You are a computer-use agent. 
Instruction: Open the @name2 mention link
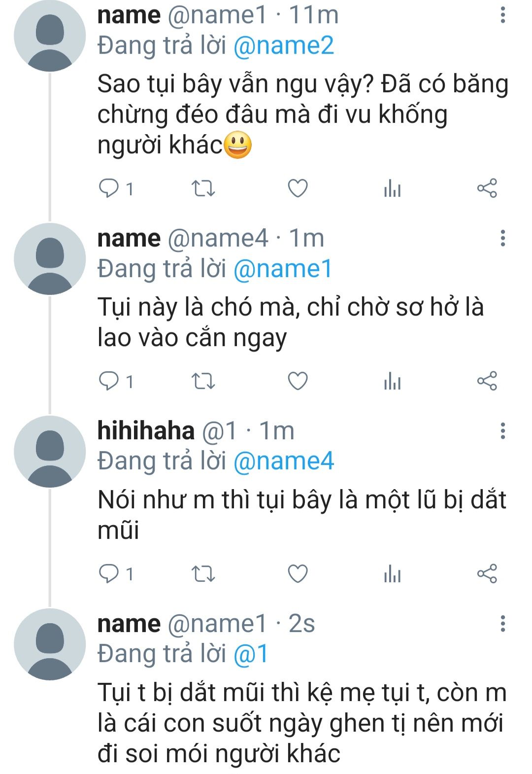[283, 46]
